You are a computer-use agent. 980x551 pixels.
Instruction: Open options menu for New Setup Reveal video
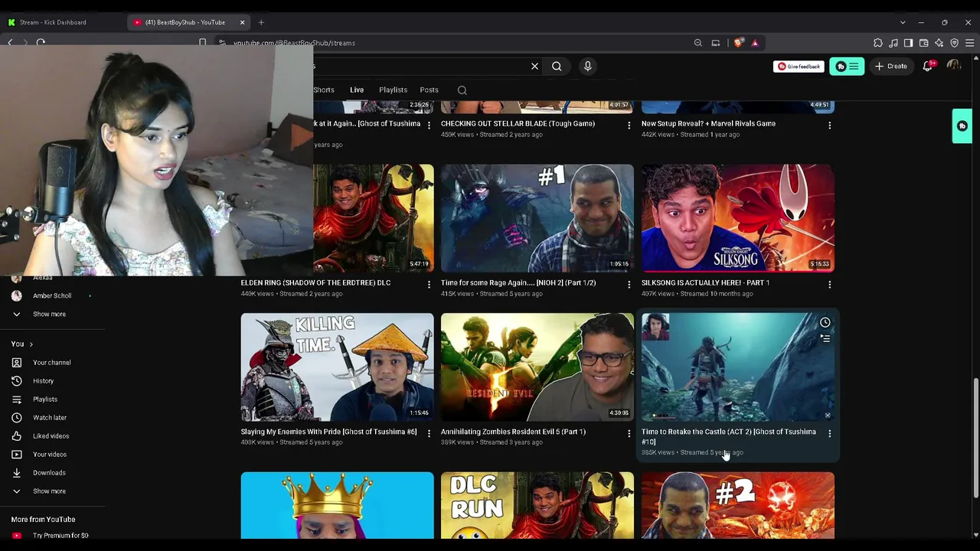[x=829, y=126]
